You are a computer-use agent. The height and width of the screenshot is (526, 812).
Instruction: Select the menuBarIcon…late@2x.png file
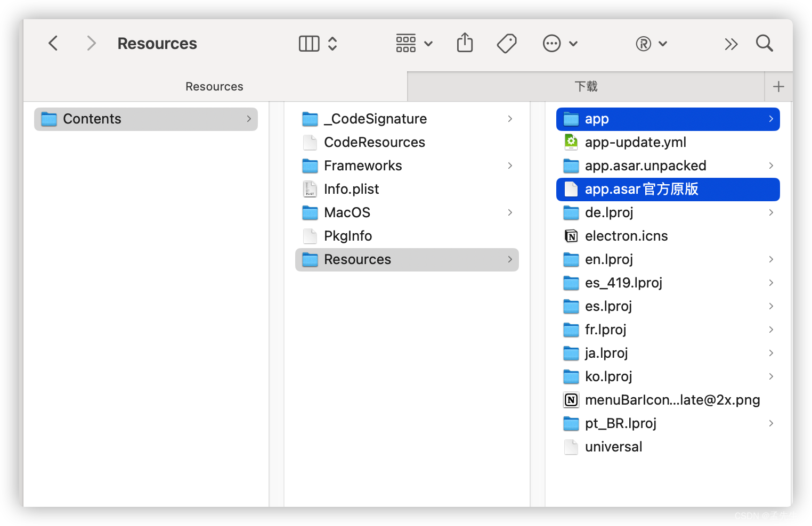point(668,400)
